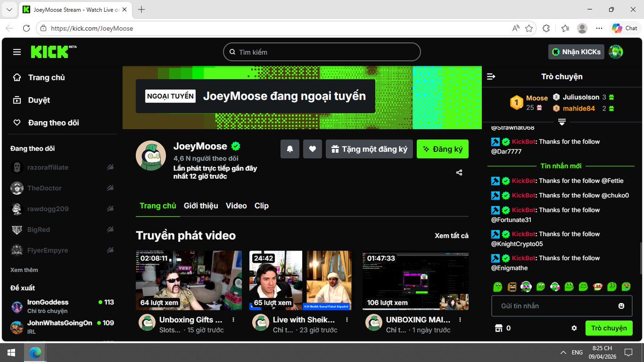Open the Unboxing Gifts video thumbnail
This screenshot has height=362, width=644.
pos(189,280)
